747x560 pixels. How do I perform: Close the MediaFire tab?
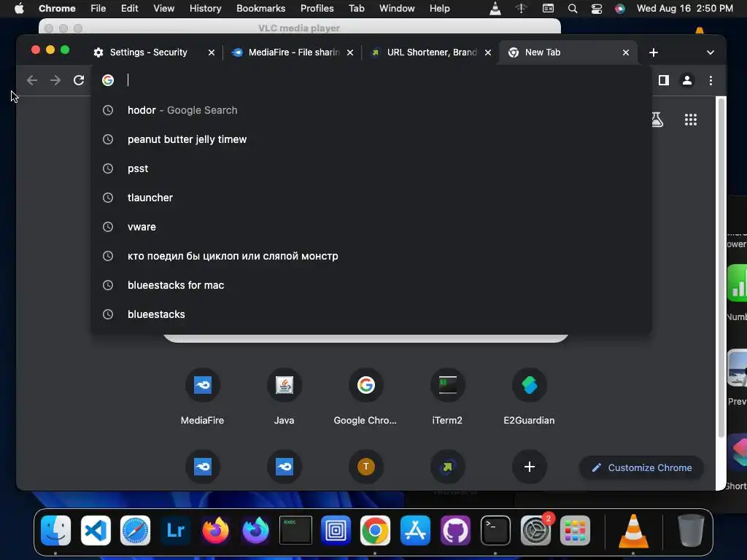[x=350, y=52]
